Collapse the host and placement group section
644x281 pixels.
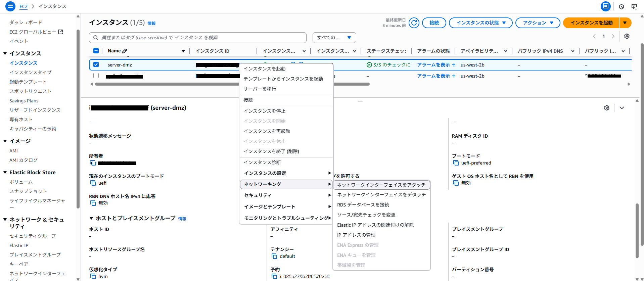[91, 218]
